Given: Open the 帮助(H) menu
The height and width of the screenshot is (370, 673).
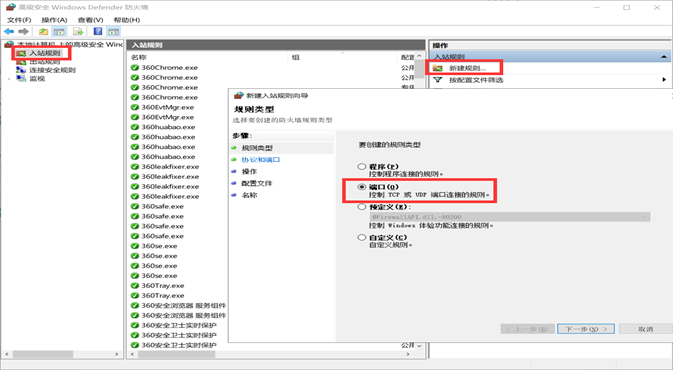Looking at the screenshot, I should click(x=127, y=20).
